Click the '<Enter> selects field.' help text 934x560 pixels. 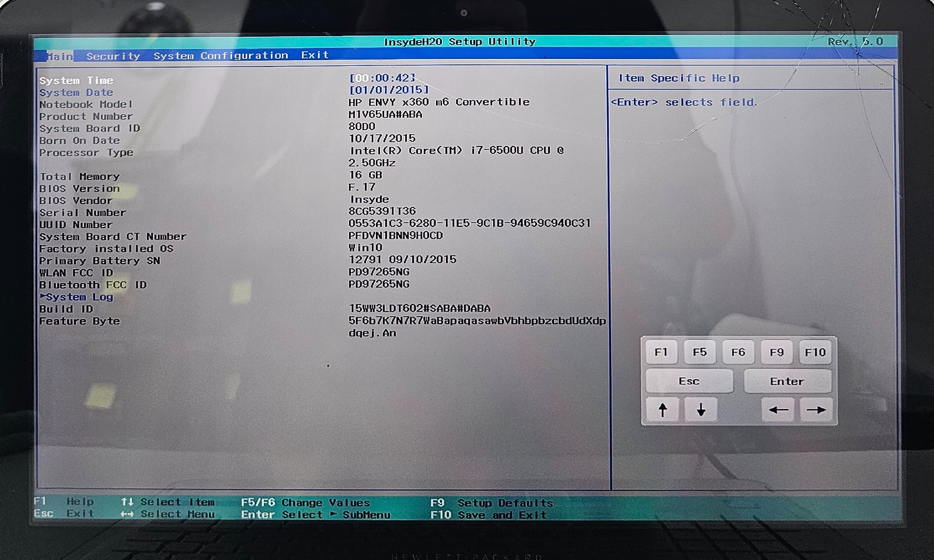point(684,102)
